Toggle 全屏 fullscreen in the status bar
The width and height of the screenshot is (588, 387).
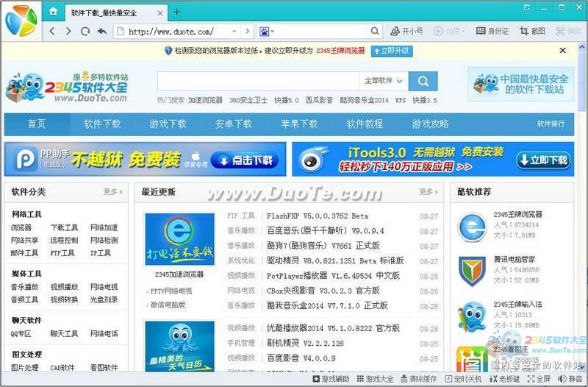point(539,379)
